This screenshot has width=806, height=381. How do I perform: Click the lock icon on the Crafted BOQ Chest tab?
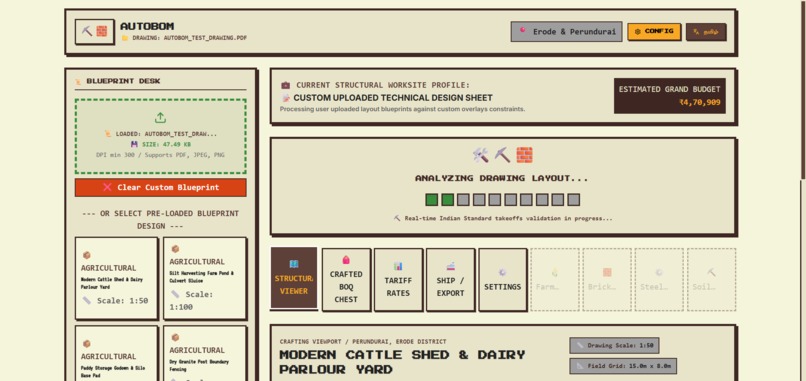coord(346,260)
